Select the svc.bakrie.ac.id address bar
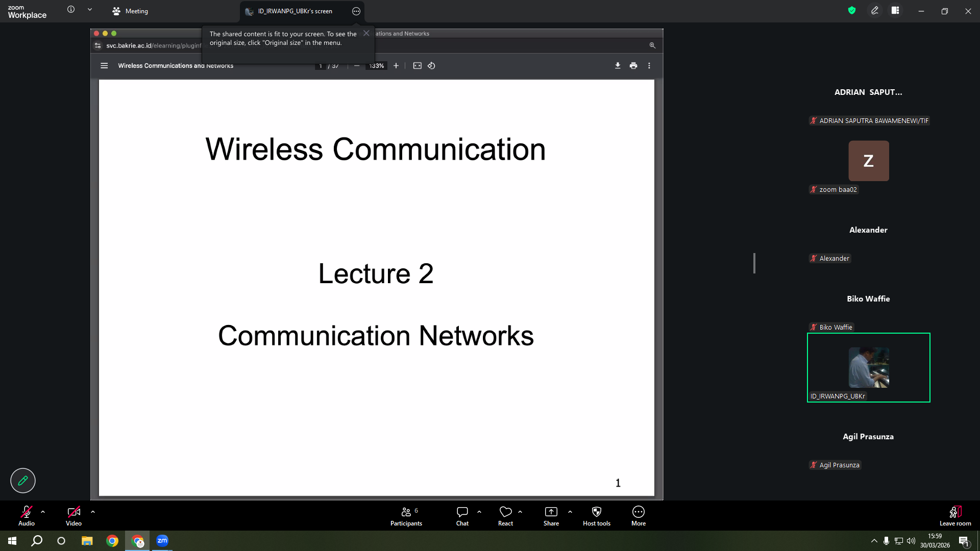Screen dimensions: 980x551 tap(153, 45)
